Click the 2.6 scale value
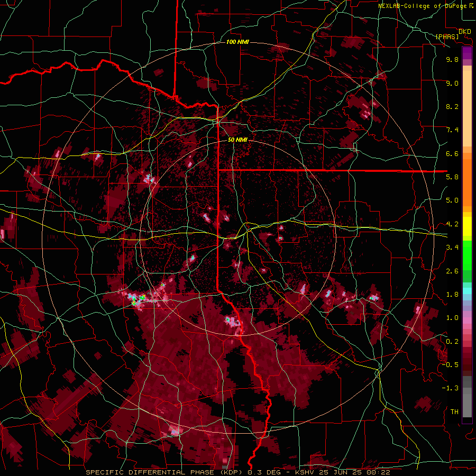 pyautogui.click(x=452, y=271)
